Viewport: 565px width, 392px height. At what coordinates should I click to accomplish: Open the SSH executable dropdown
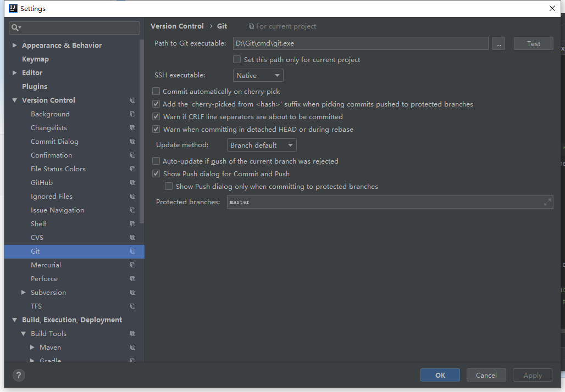coord(258,75)
